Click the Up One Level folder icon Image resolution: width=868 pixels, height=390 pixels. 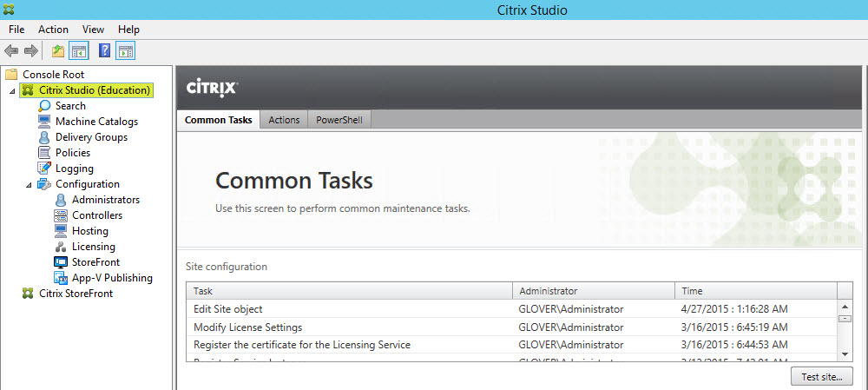[58, 51]
